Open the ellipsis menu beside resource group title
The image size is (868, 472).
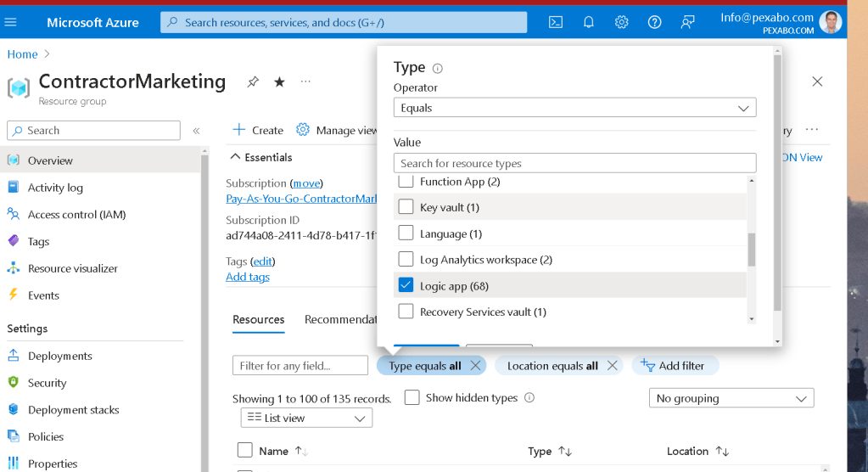click(x=305, y=81)
